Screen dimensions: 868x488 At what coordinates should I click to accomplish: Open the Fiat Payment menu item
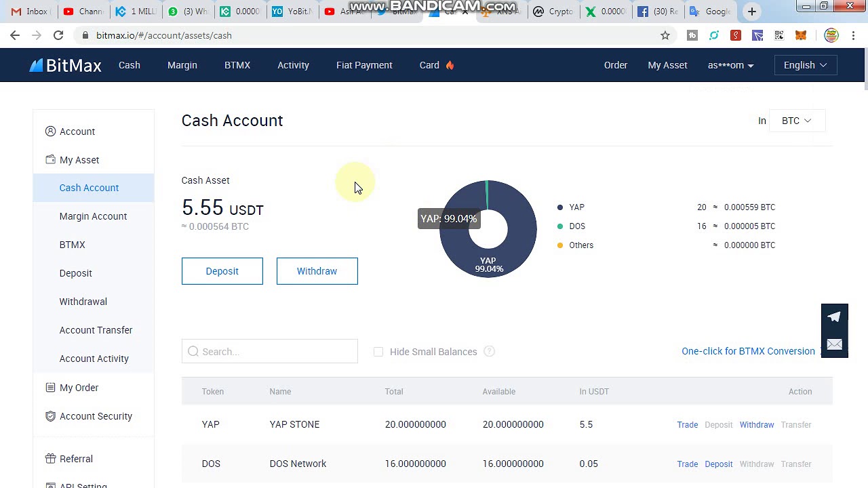click(364, 65)
